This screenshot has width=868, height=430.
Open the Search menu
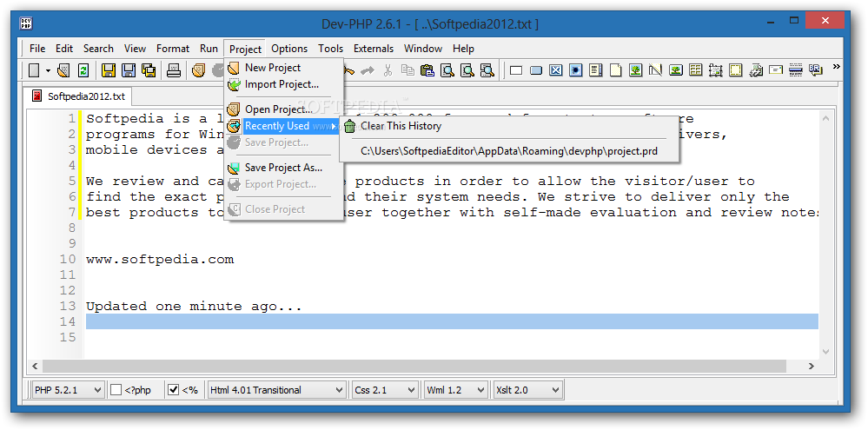coord(98,49)
